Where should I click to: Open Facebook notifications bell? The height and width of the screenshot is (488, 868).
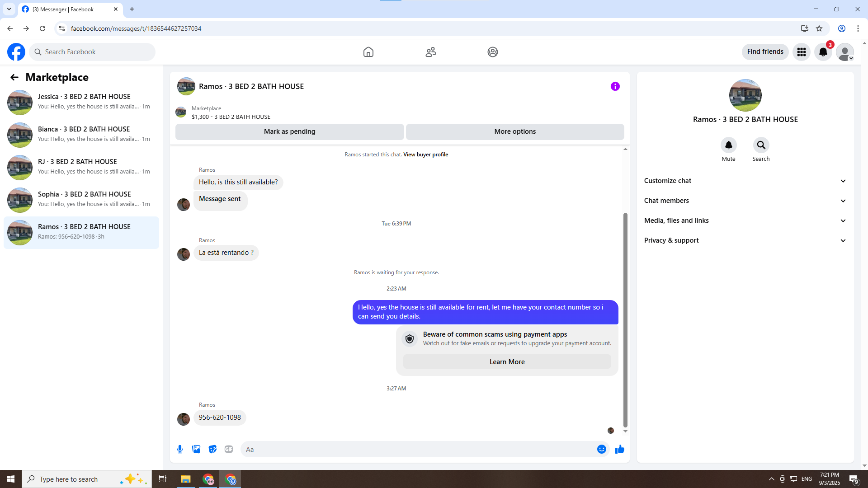(x=823, y=52)
